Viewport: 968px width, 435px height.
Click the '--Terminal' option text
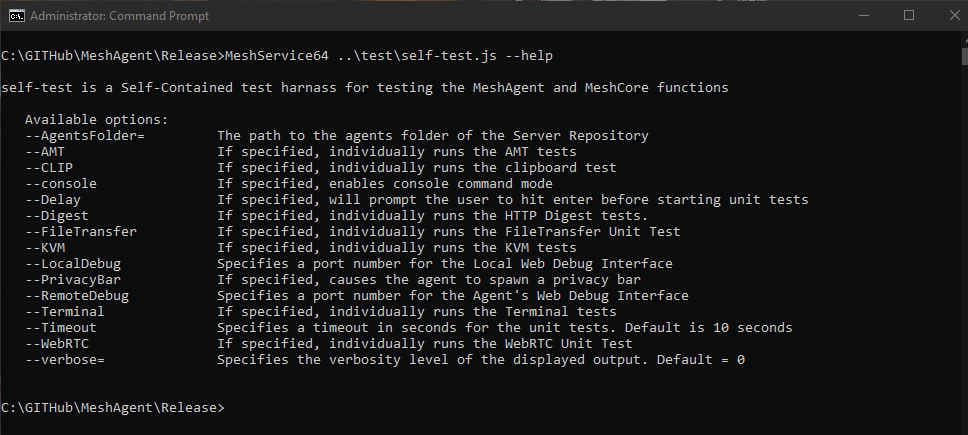point(64,312)
